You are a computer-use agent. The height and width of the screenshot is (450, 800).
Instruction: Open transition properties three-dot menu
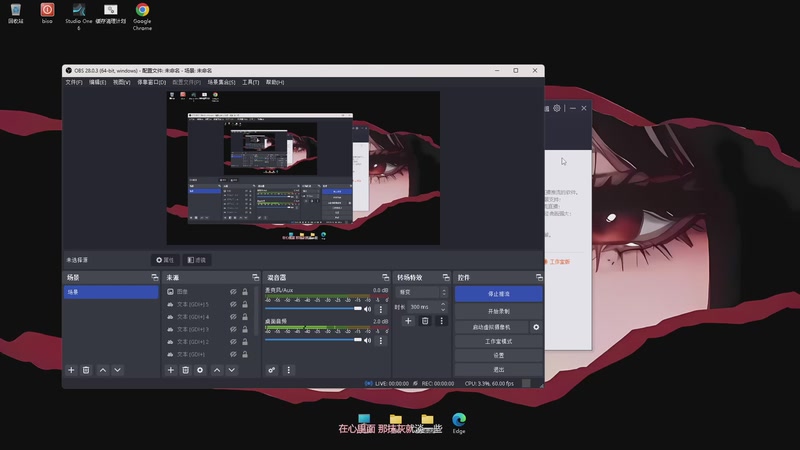click(x=442, y=321)
